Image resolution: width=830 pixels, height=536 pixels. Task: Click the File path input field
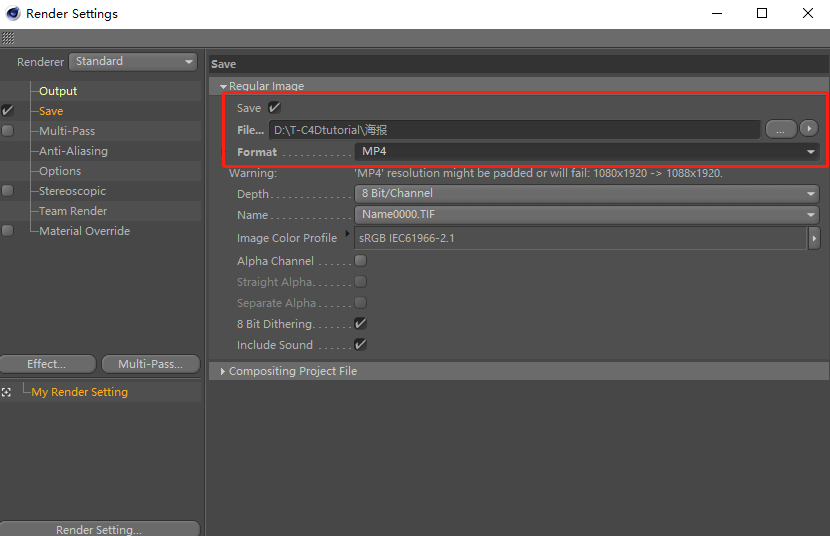pyautogui.click(x=514, y=130)
